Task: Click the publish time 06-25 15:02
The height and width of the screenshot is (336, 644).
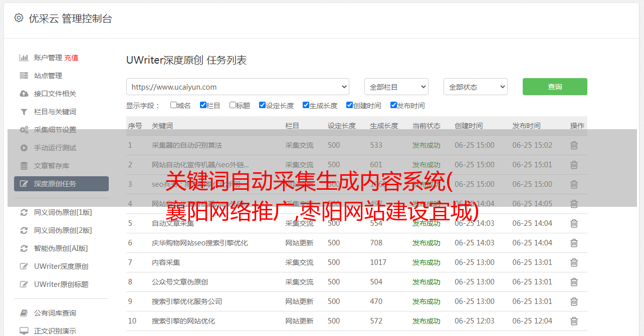Action: (x=532, y=145)
